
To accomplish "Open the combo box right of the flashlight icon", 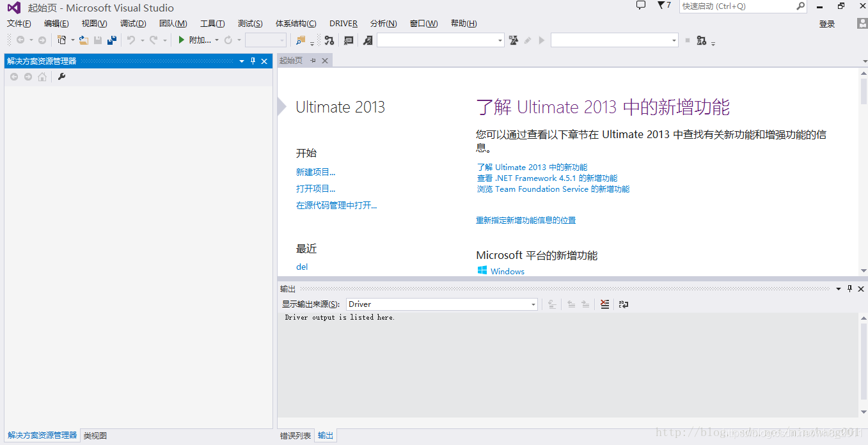I will click(441, 40).
